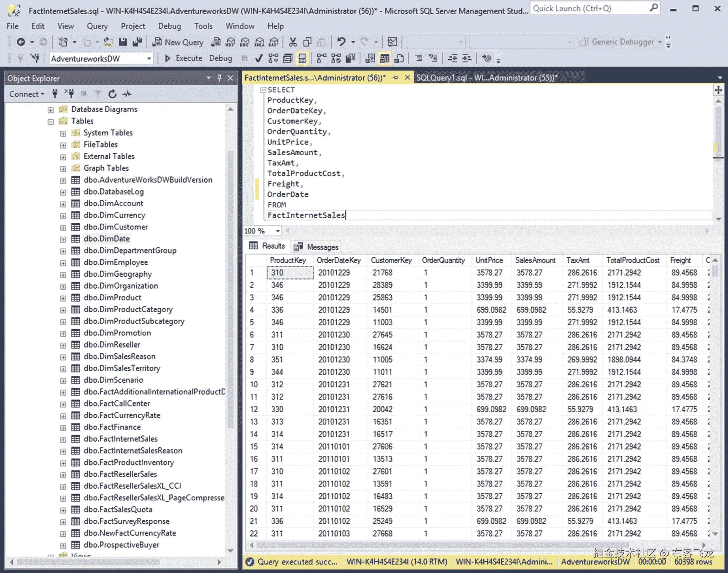Pin the FactInternetSales.sql document tab
Screen dimensions: 728x573
pyautogui.click(x=396, y=78)
